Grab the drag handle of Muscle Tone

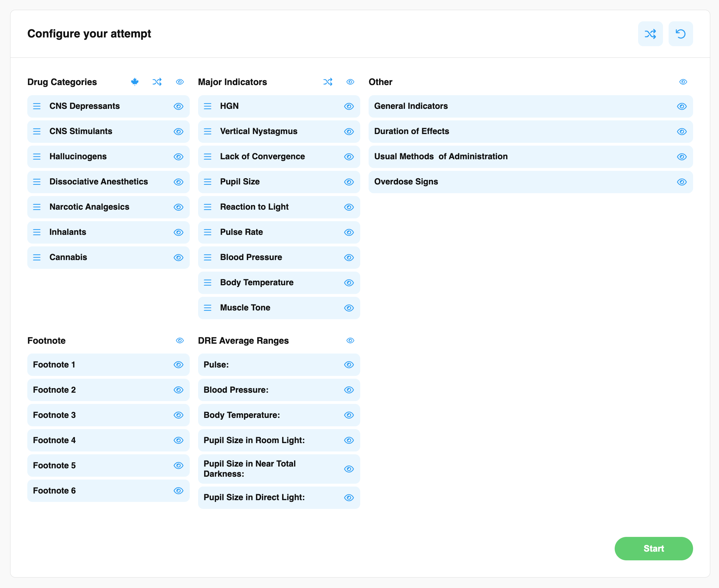[x=208, y=308]
